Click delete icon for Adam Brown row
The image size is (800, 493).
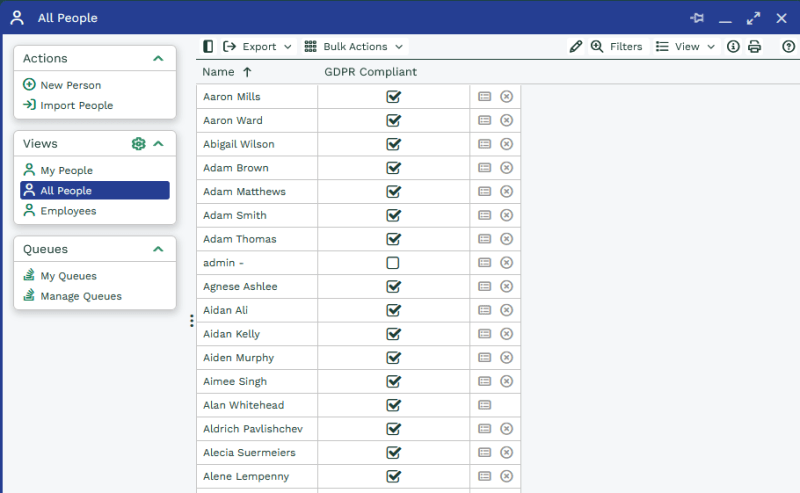coord(506,168)
